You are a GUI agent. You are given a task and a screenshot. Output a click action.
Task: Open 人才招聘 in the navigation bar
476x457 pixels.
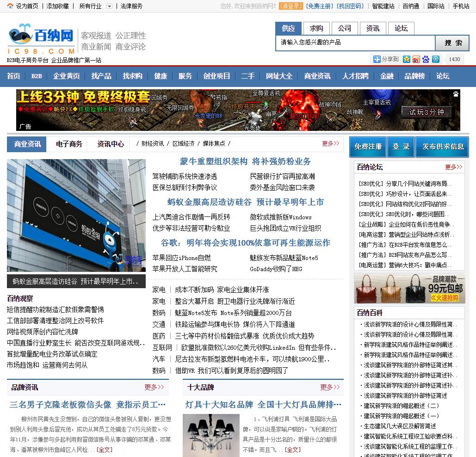point(355,76)
